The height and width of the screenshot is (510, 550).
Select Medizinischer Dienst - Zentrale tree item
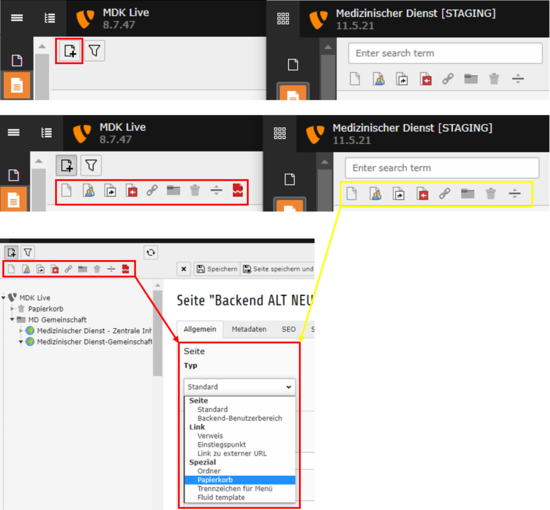(x=94, y=331)
